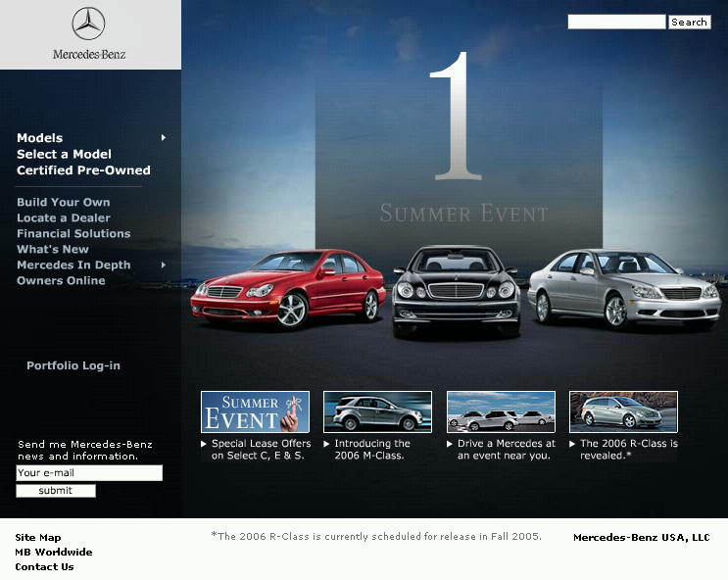Viewport: 728px width, 580px height.
Task: Click arrow bullet beside R-Class is revealed
Action: pyautogui.click(x=572, y=444)
